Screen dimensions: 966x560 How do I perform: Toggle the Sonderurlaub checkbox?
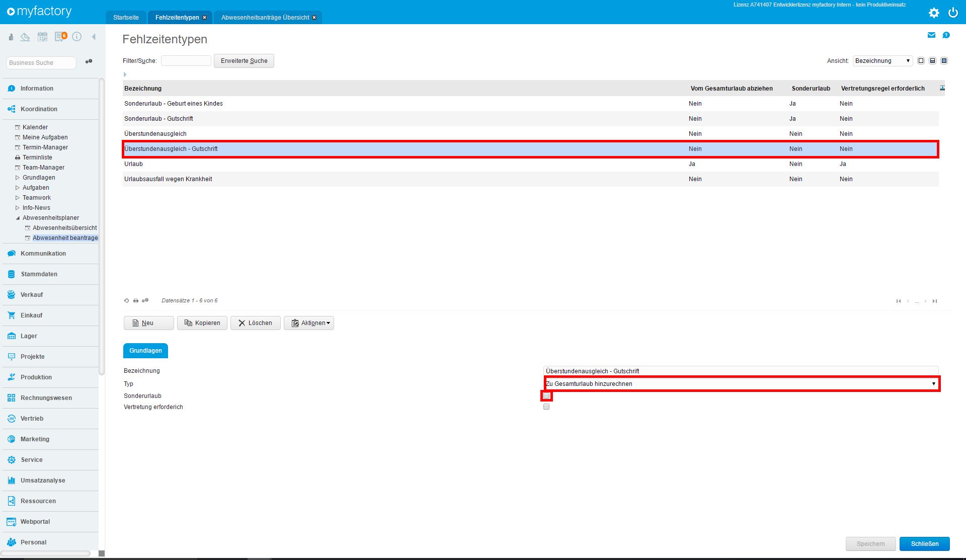546,396
